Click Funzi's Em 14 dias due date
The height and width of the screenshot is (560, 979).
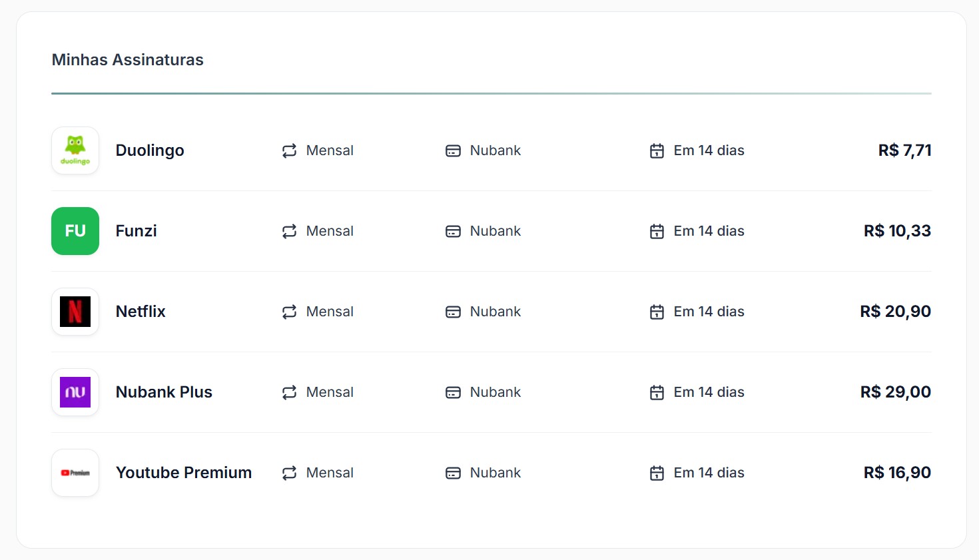[x=709, y=231]
